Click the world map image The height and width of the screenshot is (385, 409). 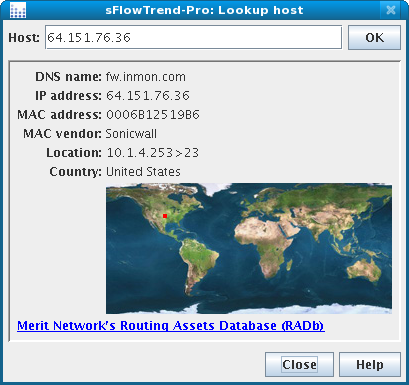(x=249, y=248)
